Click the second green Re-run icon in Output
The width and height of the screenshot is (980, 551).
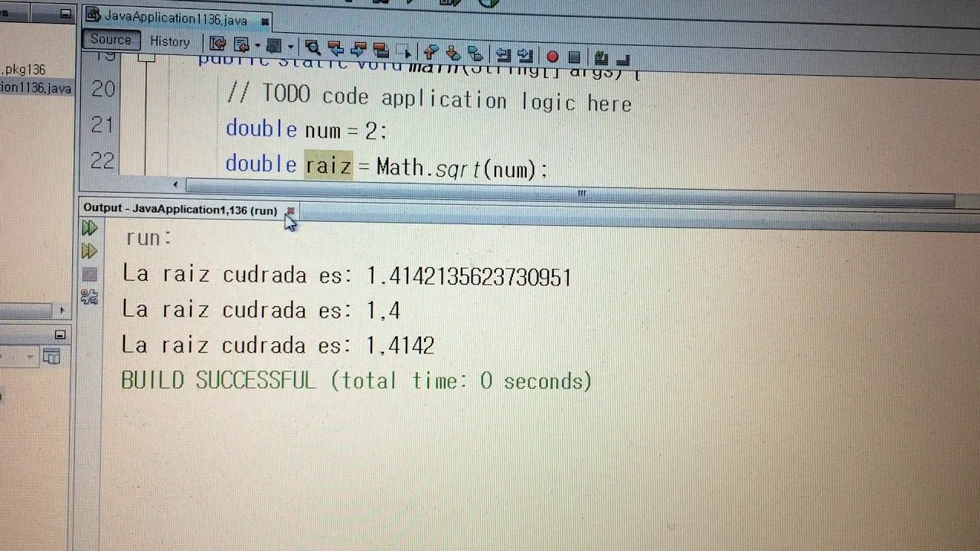[90, 251]
